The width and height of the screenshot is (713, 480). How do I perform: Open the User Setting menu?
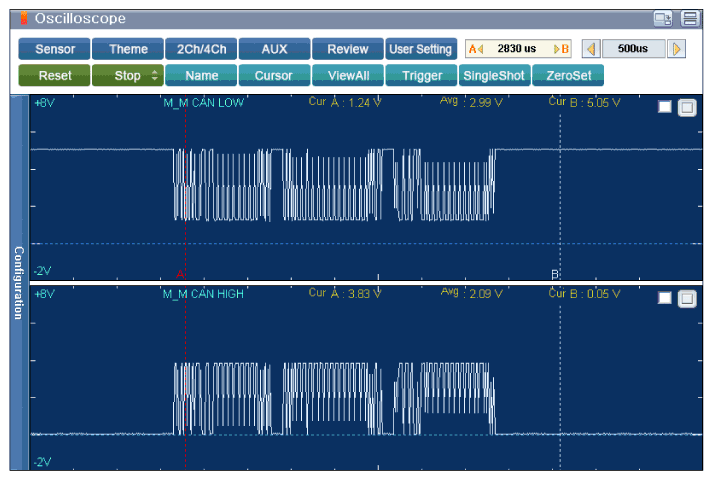click(x=421, y=49)
